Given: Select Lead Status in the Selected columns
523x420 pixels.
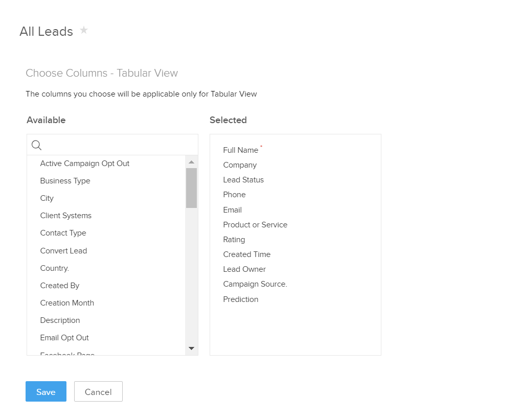Looking at the screenshot, I should pyautogui.click(x=243, y=180).
